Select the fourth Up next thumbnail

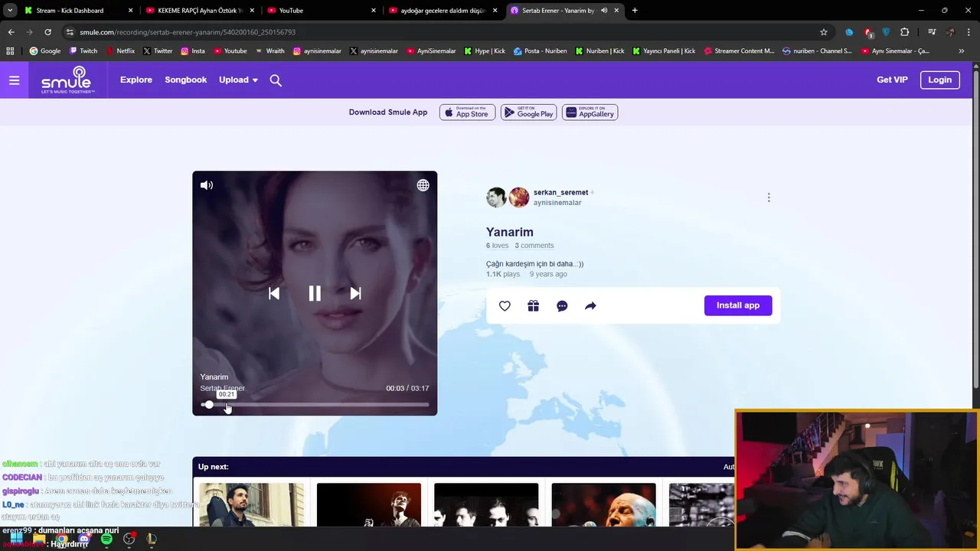[x=603, y=505]
